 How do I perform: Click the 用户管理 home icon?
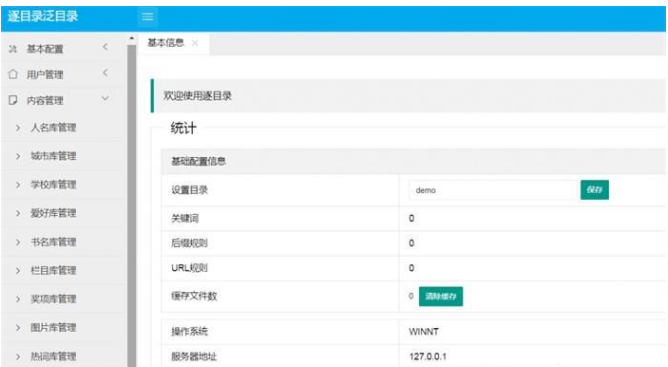13,74
